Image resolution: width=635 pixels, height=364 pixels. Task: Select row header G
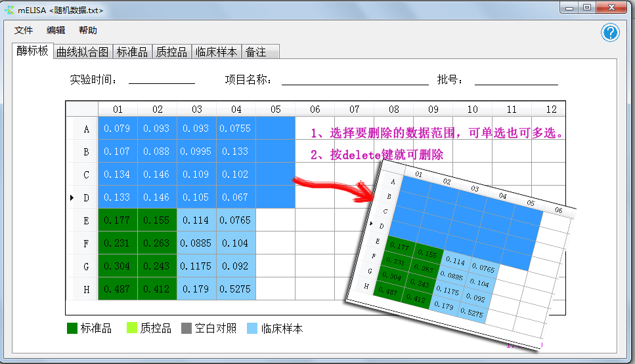click(82, 266)
